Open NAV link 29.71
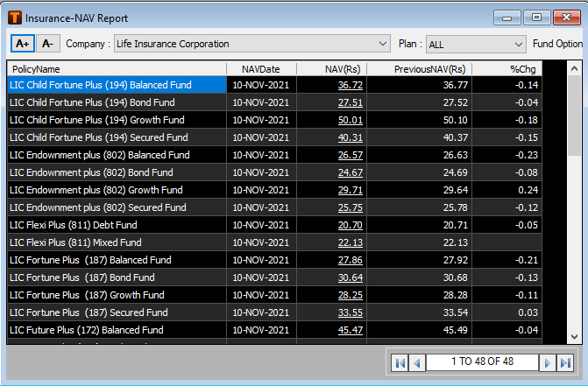The height and width of the screenshot is (386, 588). [x=351, y=190]
